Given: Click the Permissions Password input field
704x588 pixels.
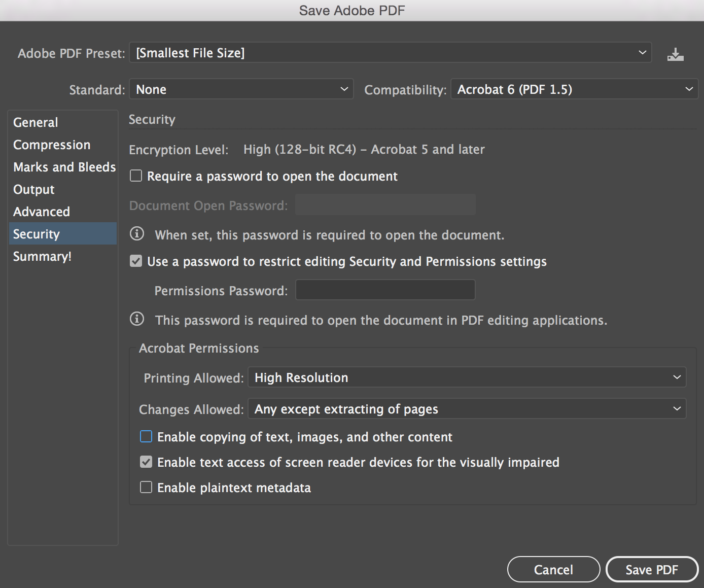Looking at the screenshot, I should (x=385, y=290).
